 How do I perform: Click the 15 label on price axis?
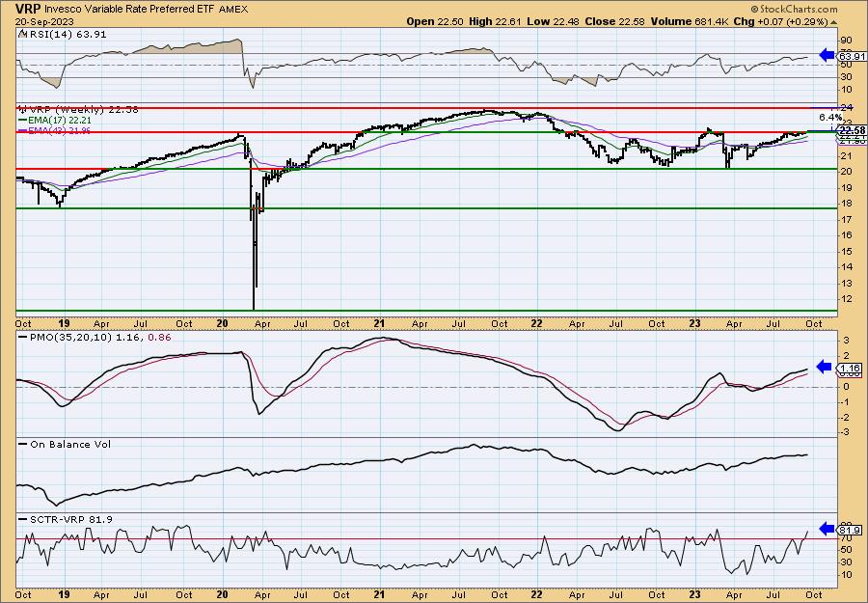click(847, 252)
